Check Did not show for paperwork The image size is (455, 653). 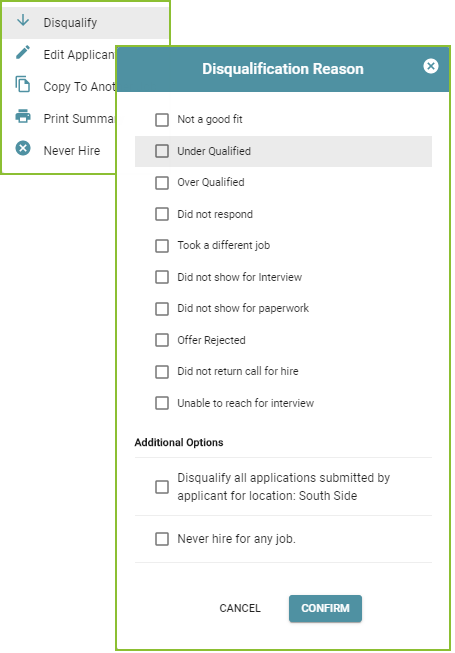point(162,309)
